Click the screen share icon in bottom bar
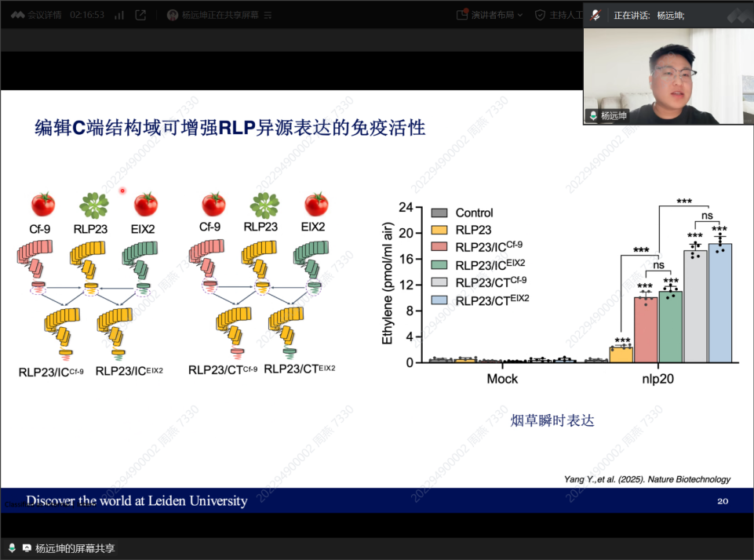Image resolution: width=754 pixels, height=560 pixels. tap(27, 547)
